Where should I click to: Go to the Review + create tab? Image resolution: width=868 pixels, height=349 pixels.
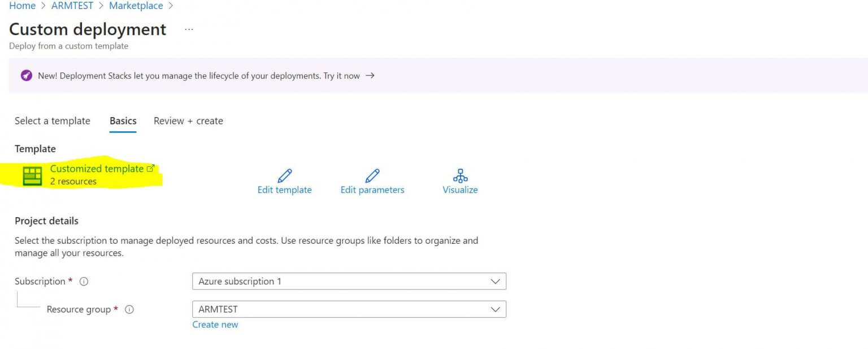point(188,121)
